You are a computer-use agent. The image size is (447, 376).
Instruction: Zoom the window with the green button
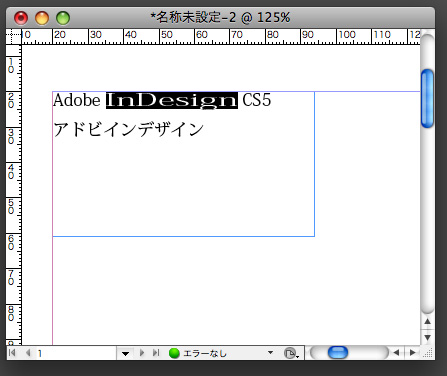click(x=63, y=18)
